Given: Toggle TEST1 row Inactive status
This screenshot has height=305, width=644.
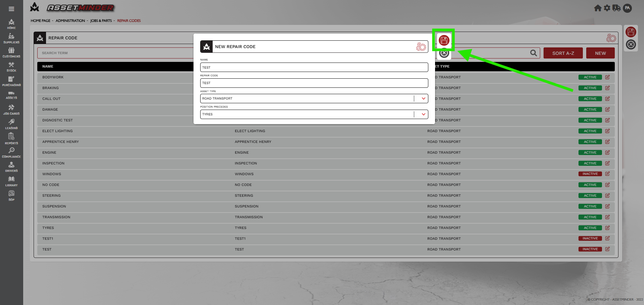Looking at the screenshot, I should pyautogui.click(x=590, y=238).
